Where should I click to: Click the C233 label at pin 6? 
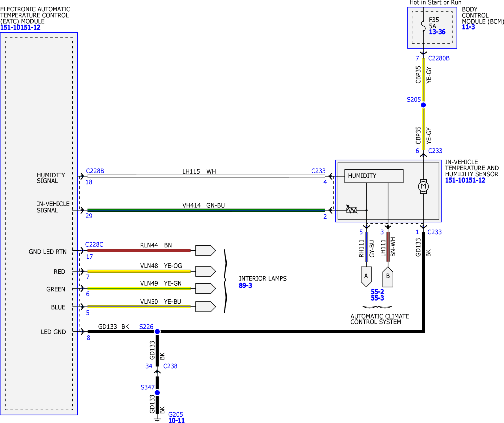[435, 151]
